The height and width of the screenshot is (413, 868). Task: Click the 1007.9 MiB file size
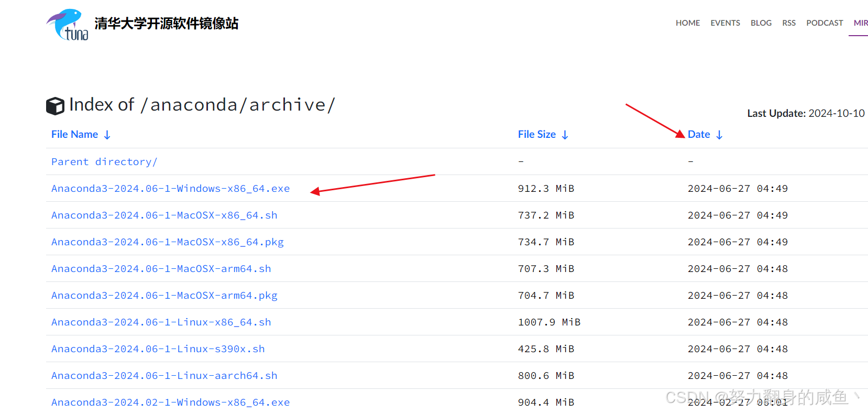(549, 322)
